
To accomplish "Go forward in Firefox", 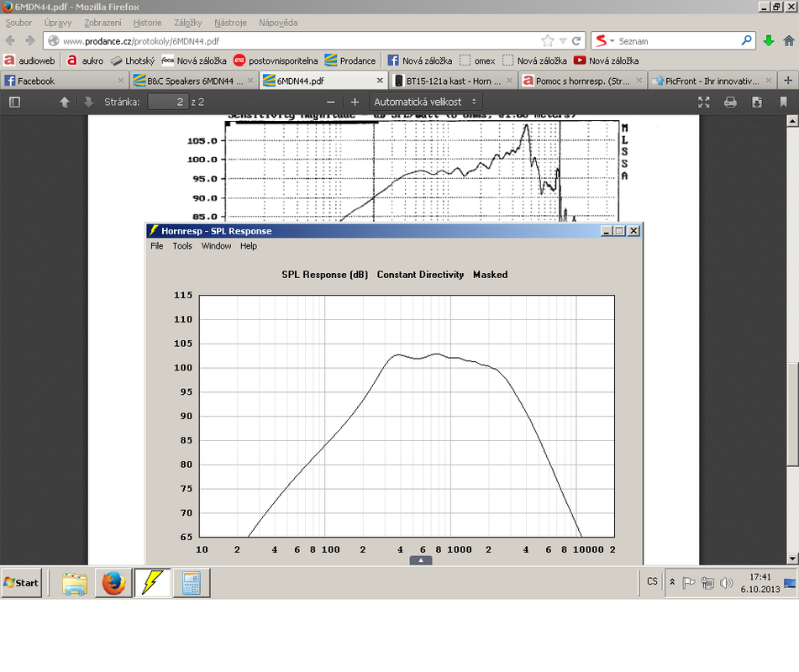I will point(30,41).
